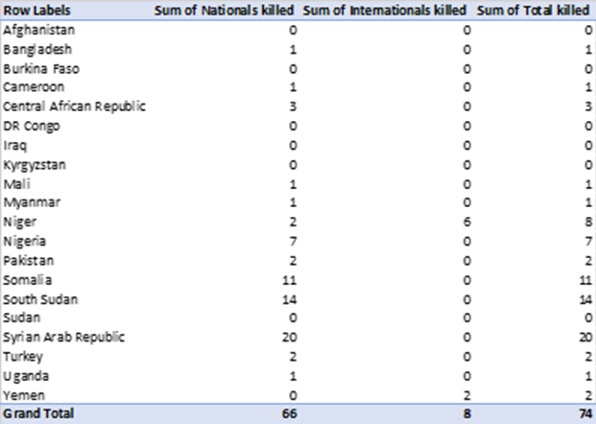Select the Central African Republic row label
Viewport: 596px width, 424px height.
74,106
